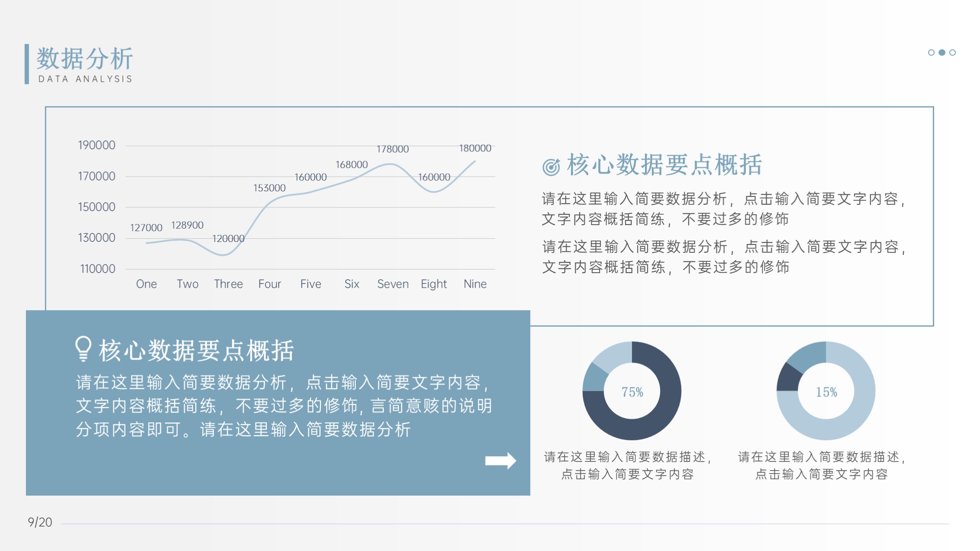Click the white paragraph in blue panel
The image size is (980, 551).
coord(284,406)
